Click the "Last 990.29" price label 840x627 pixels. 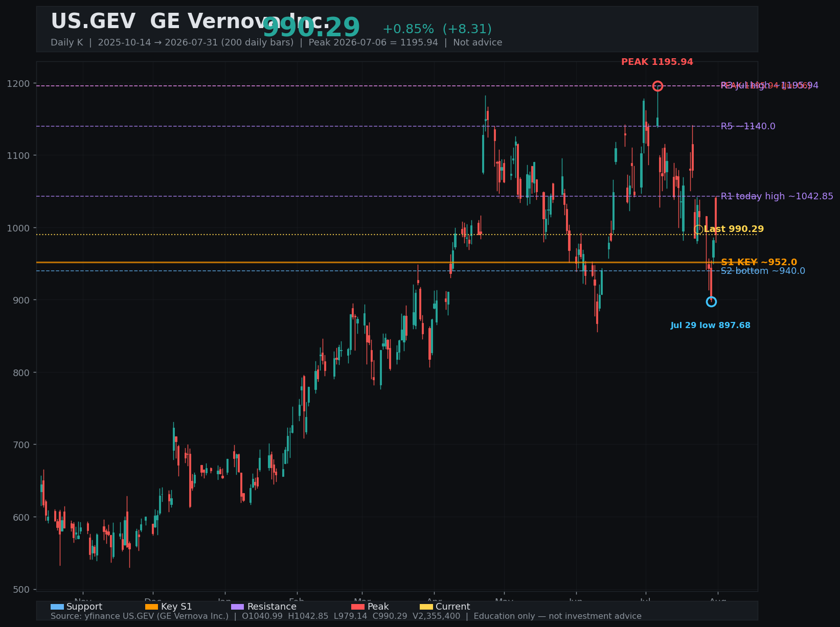[x=734, y=229]
